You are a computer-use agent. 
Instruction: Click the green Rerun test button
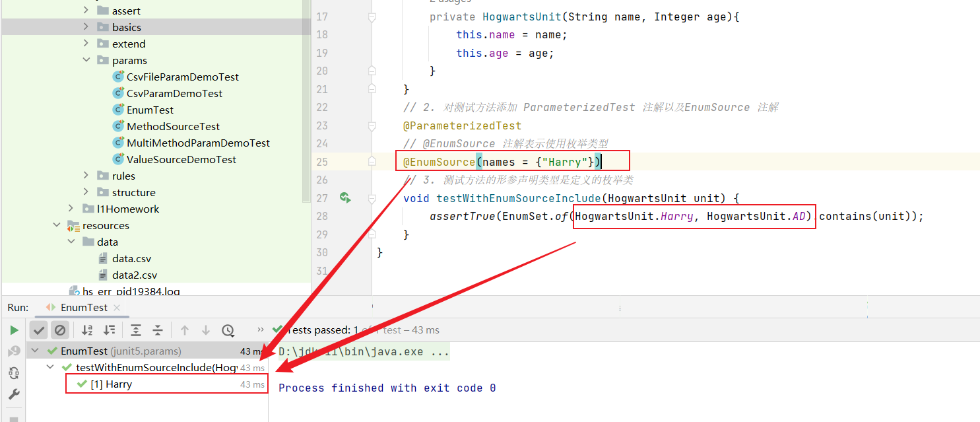(14, 330)
